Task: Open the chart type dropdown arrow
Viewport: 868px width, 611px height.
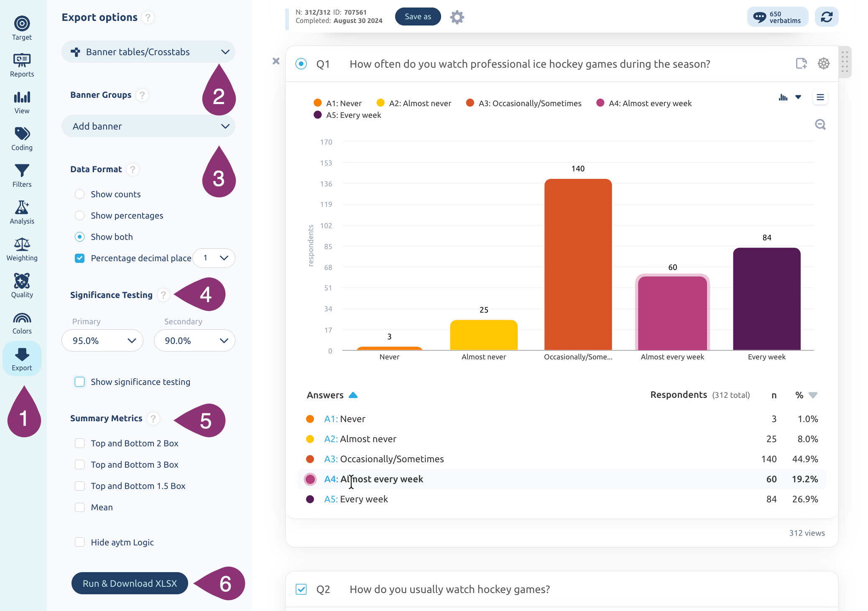Action: coord(798,97)
